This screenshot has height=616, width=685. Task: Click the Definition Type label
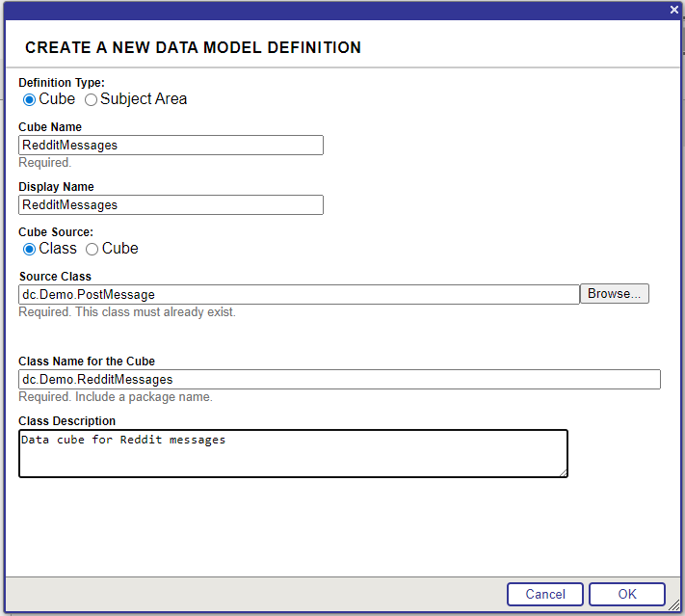point(62,83)
